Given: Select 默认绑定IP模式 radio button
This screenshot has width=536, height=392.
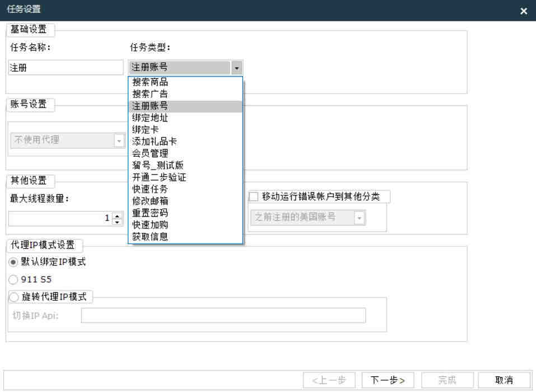Looking at the screenshot, I should [x=13, y=263].
